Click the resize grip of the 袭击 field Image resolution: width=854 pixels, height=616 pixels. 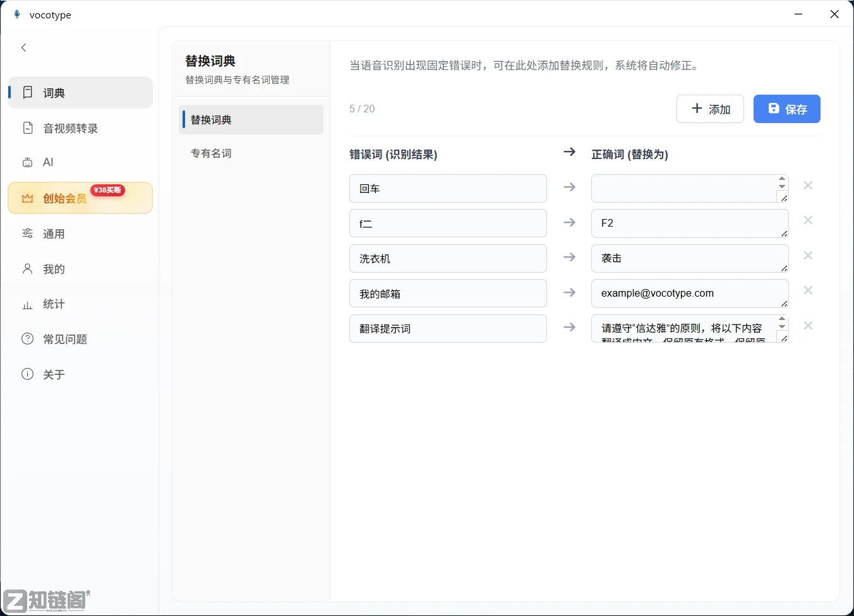(x=784, y=268)
